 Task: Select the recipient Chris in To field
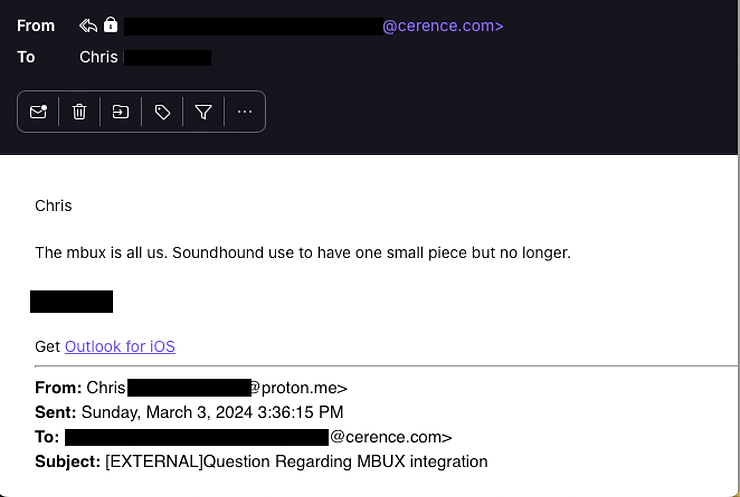click(99, 57)
